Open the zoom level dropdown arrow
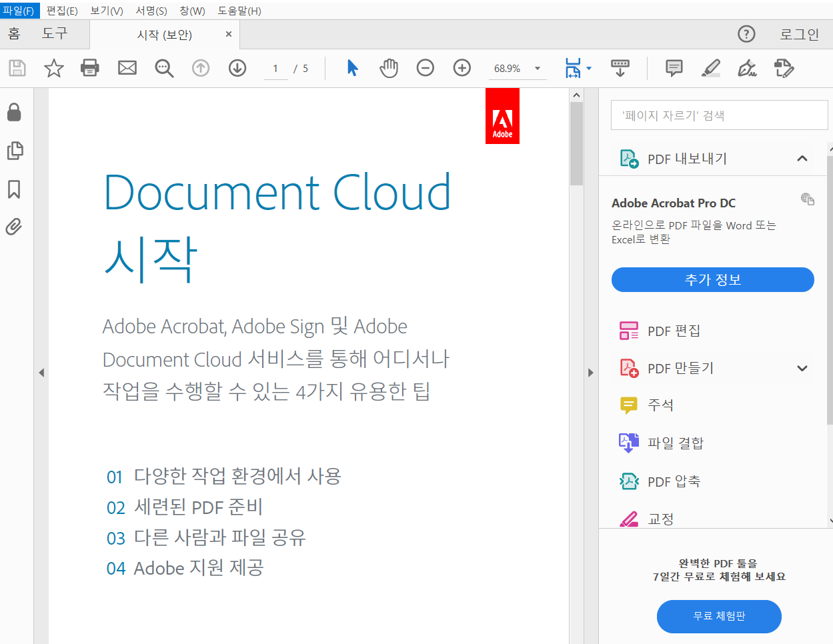The image size is (833, 644). click(x=538, y=68)
